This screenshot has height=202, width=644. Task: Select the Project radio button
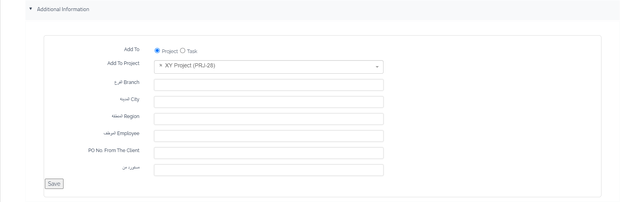pyautogui.click(x=157, y=51)
